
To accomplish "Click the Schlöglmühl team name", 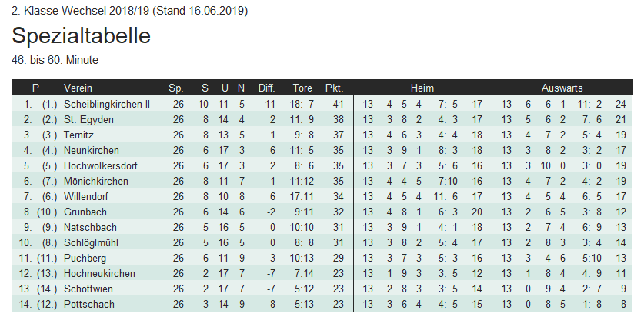I will coord(92,242).
